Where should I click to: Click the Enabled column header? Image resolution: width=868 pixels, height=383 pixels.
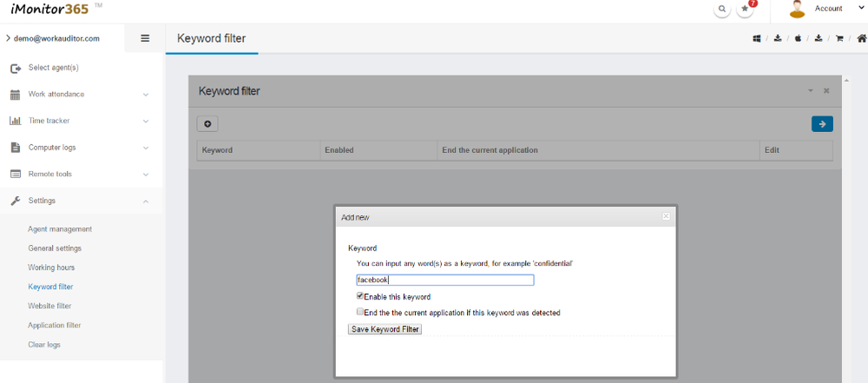tap(378, 150)
